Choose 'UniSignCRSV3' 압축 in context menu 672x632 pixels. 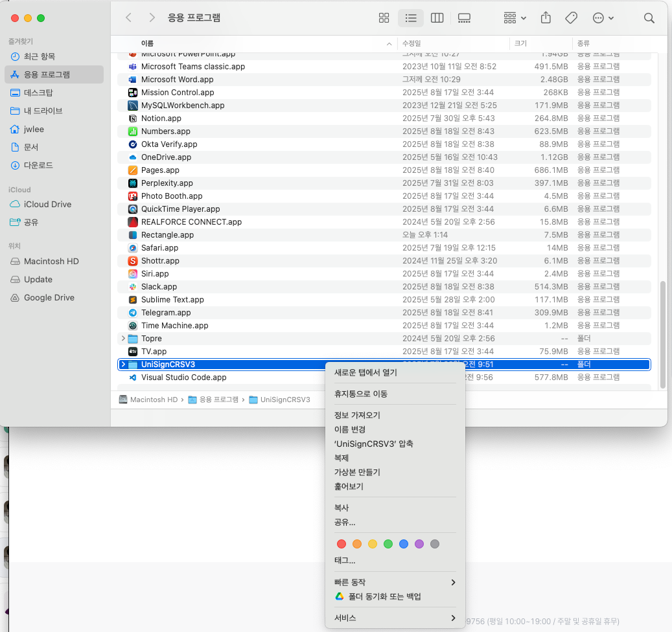pyautogui.click(x=395, y=444)
